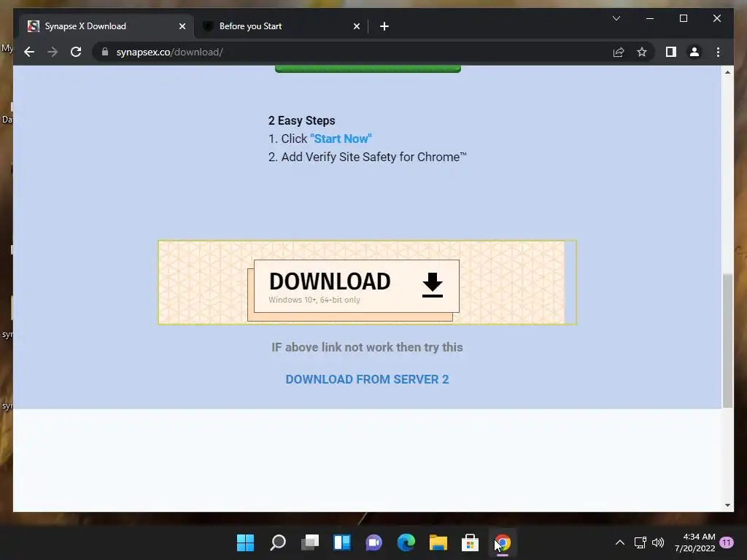This screenshot has height=560, width=747.
Task: Click the forward navigation arrow
Action: (x=53, y=52)
